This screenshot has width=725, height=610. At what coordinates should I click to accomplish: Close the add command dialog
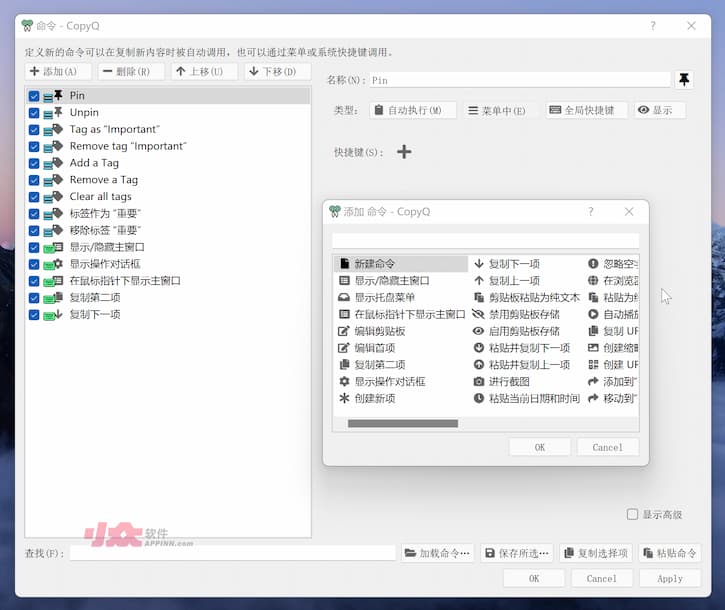click(x=629, y=212)
